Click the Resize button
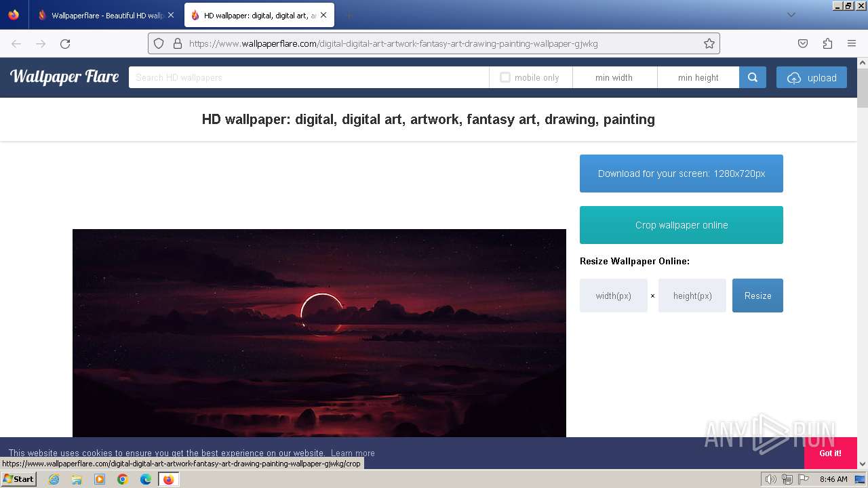868x488 pixels. [x=757, y=296]
